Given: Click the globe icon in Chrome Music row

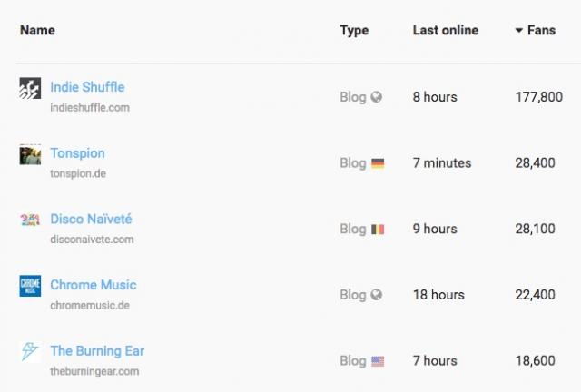Looking at the screenshot, I should (377, 295).
